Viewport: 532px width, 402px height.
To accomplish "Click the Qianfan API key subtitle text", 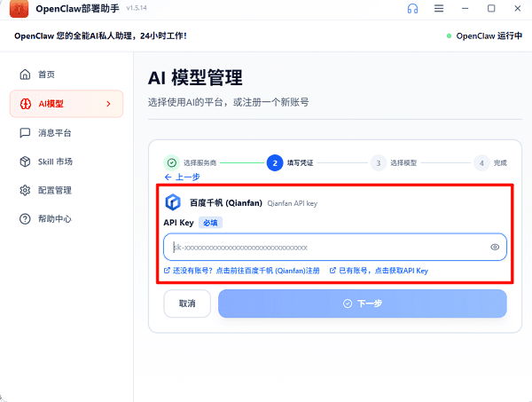I will coord(292,203).
